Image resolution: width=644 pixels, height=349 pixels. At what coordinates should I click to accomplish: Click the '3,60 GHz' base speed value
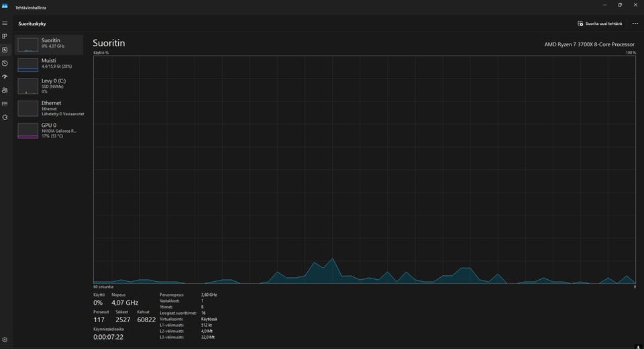[x=209, y=295]
